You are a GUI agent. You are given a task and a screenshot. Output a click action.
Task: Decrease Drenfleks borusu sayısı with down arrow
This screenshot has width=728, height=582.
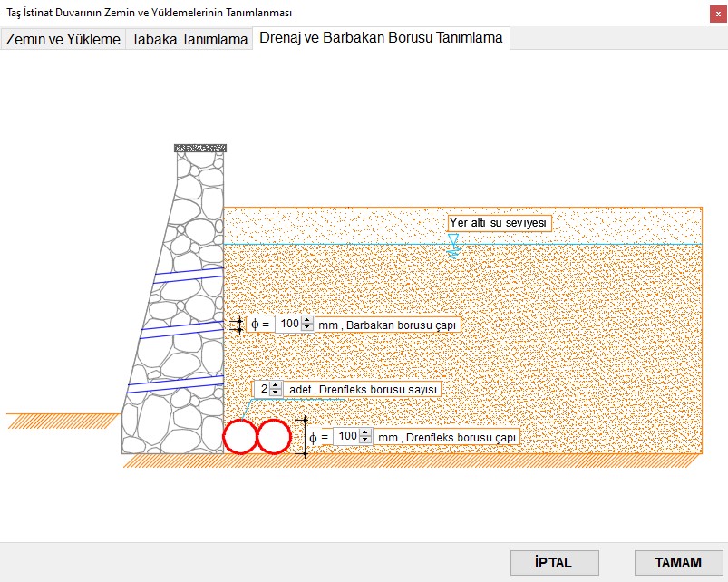276,393
